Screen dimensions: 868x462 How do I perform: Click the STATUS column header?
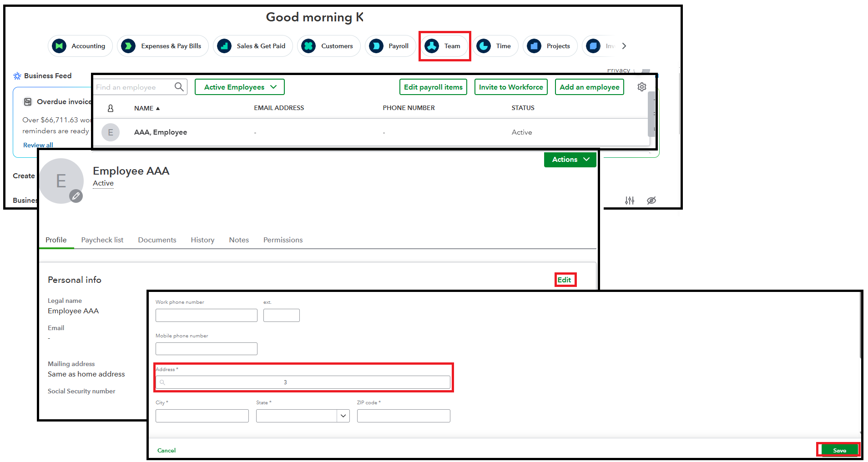(523, 108)
